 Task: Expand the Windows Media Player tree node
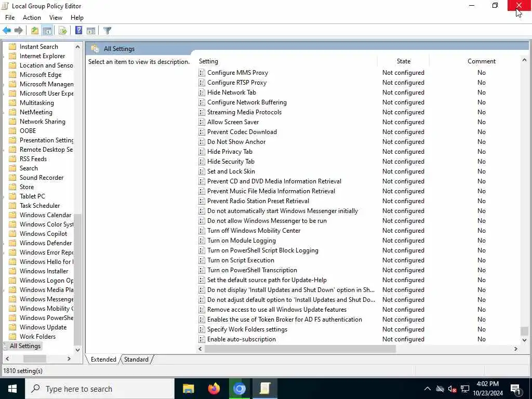[x=4, y=290]
